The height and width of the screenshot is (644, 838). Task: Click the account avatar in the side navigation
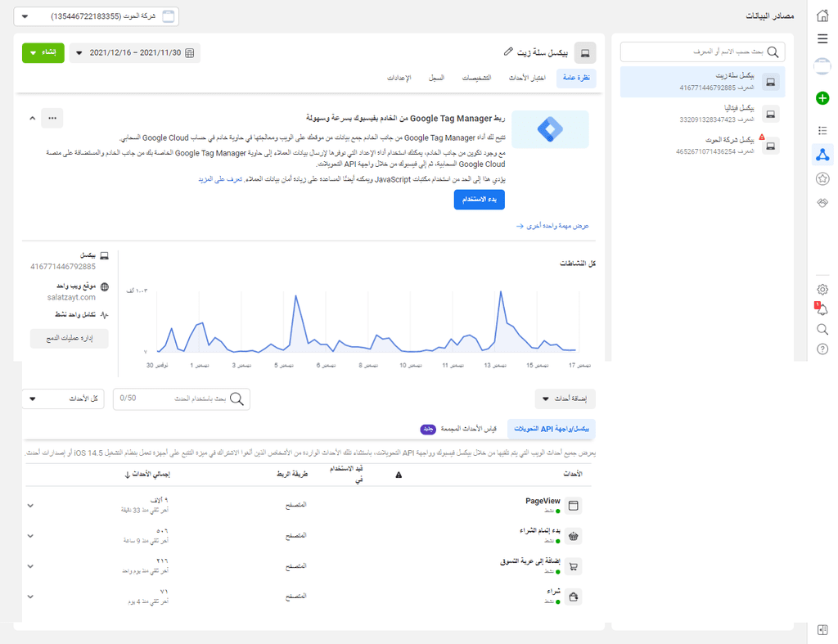[x=822, y=66]
